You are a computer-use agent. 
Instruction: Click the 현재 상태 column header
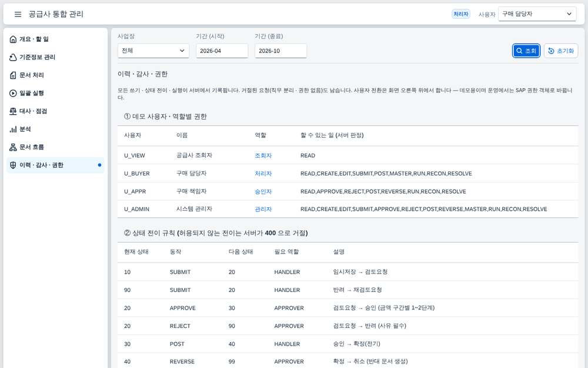(136, 251)
